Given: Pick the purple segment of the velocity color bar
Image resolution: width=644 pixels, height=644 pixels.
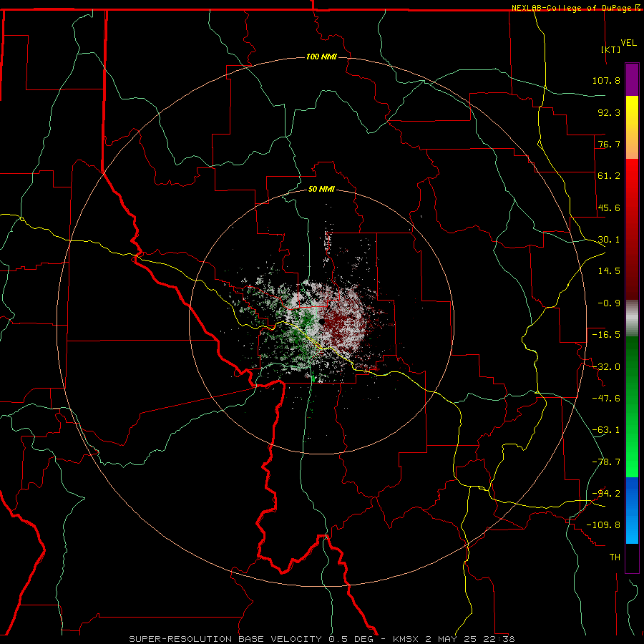Looking at the screenshot, I should 632,79.
